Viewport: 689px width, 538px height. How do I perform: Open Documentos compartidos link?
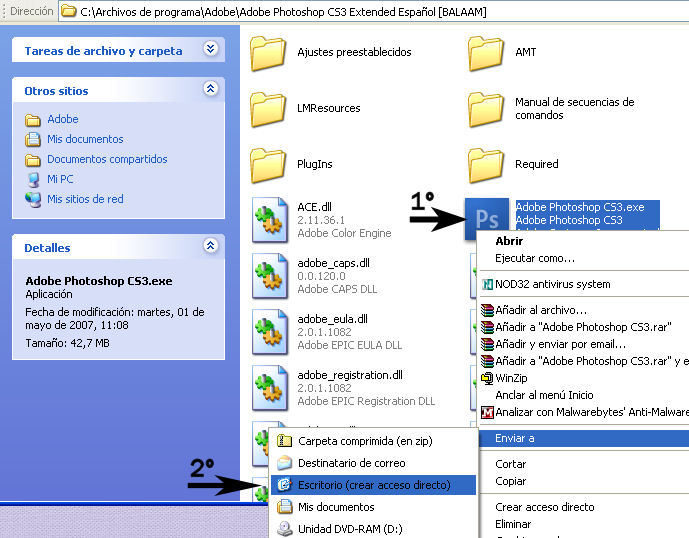(107, 159)
